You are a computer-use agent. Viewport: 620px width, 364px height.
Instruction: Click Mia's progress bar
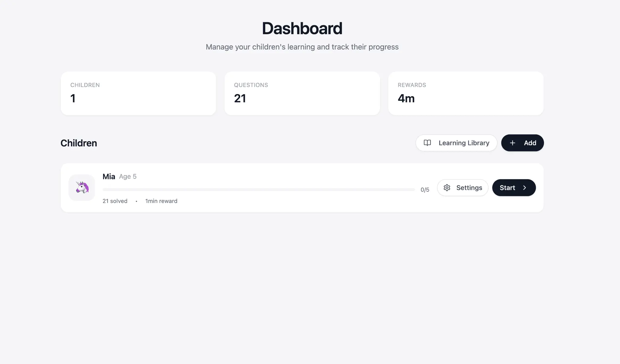259,190
